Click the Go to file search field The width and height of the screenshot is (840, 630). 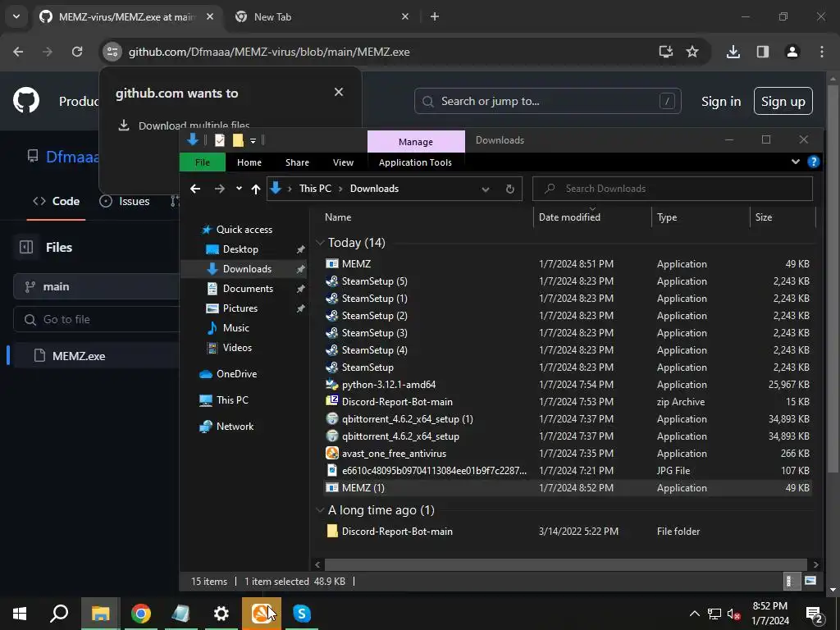[97, 319]
